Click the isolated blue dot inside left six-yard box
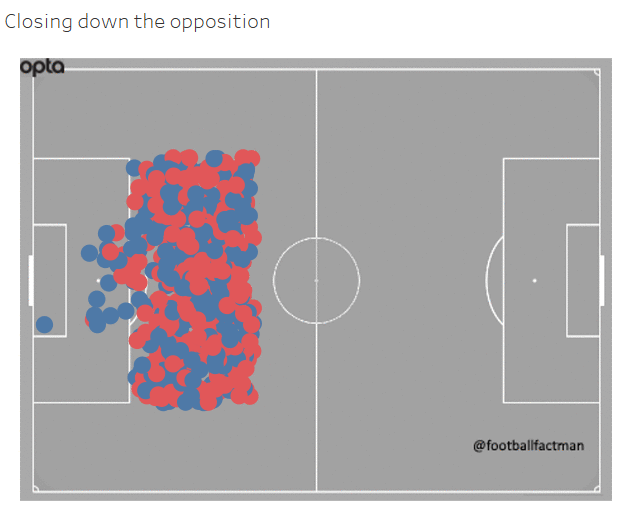Viewport: 632px width, 516px height. tap(44, 324)
